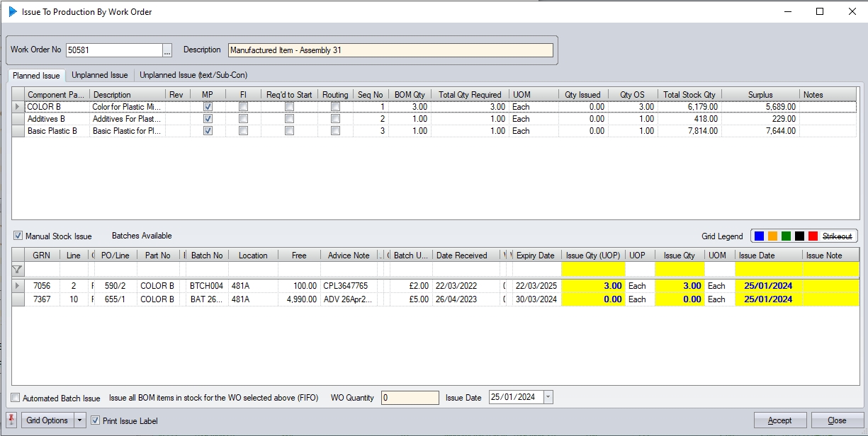Toggle Print Issue Label checkbox
This screenshot has width=868, height=436.
96,421
